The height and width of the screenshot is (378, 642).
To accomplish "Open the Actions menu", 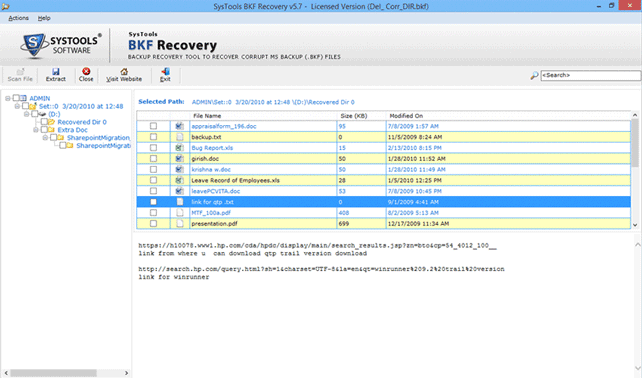I will point(18,18).
